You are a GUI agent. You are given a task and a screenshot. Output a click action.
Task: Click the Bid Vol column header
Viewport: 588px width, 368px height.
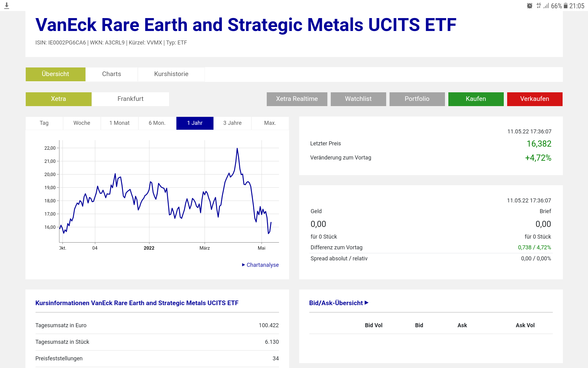[374, 325]
